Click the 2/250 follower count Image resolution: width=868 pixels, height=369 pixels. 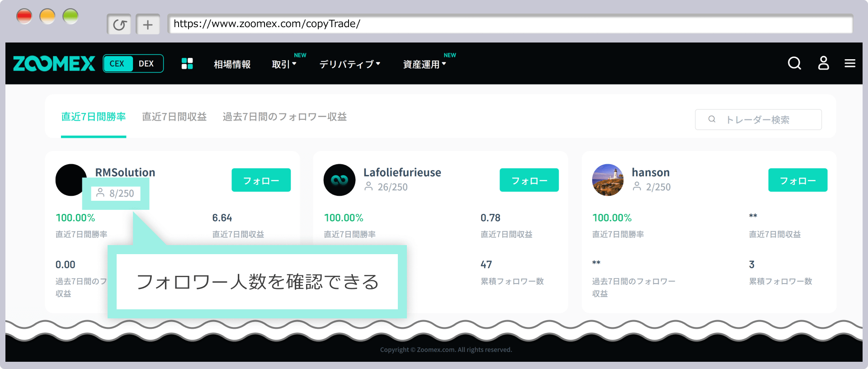click(x=658, y=187)
